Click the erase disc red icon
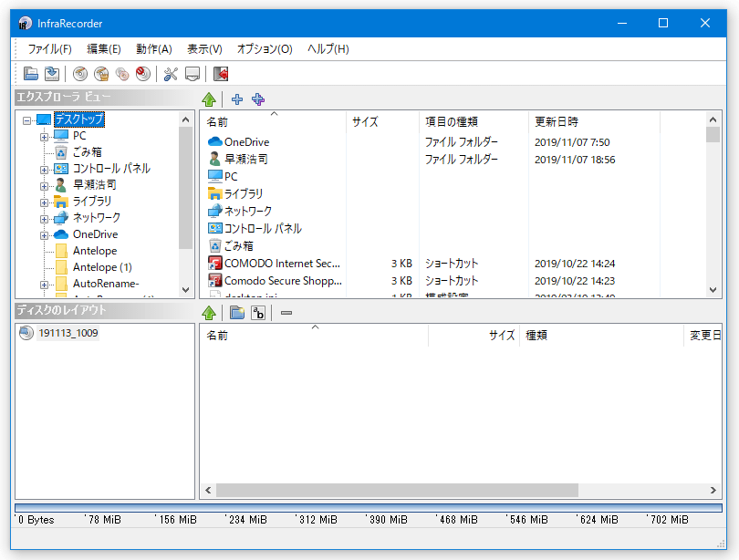739x560 pixels. point(143,74)
